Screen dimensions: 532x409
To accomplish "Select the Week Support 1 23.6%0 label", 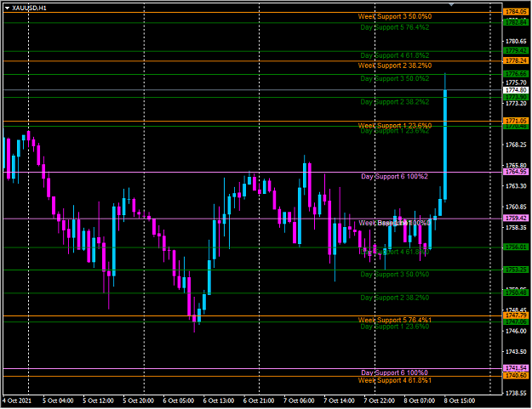I will tap(395, 125).
